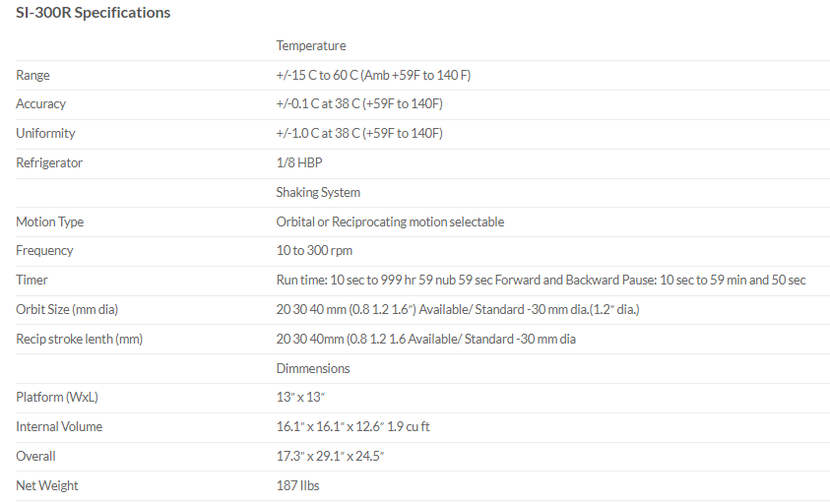Click the Timer row label
Image resolution: width=830 pixels, height=504 pixels.
pyautogui.click(x=32, y=281)
